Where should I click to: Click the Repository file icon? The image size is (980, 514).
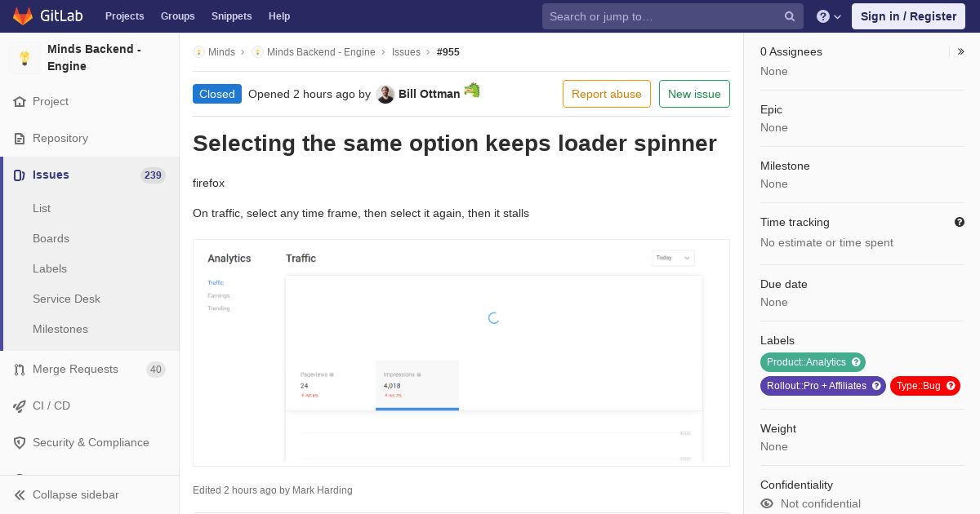(x=20, y=138)
